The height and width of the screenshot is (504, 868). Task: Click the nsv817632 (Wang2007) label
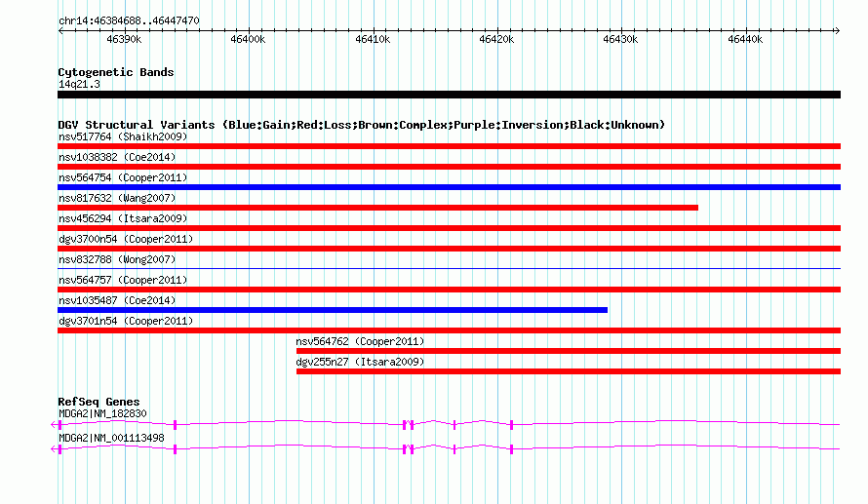point(117,198)
